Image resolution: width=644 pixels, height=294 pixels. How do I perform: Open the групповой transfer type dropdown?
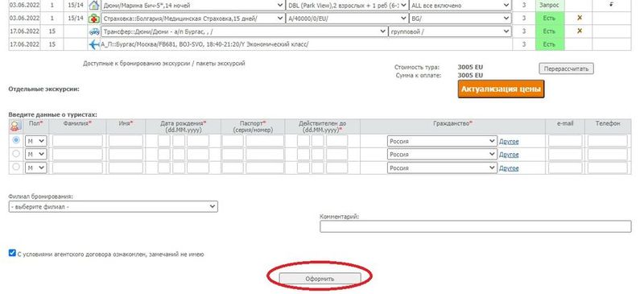[450, 31]
